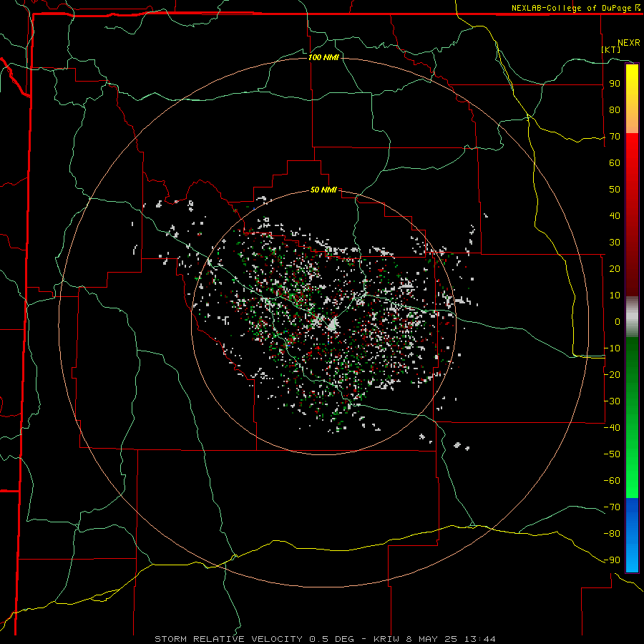Screen dimensions: 644x644
Task: Click the "NEXLAB-College of DuPage" header text
Action: point(572,8)
